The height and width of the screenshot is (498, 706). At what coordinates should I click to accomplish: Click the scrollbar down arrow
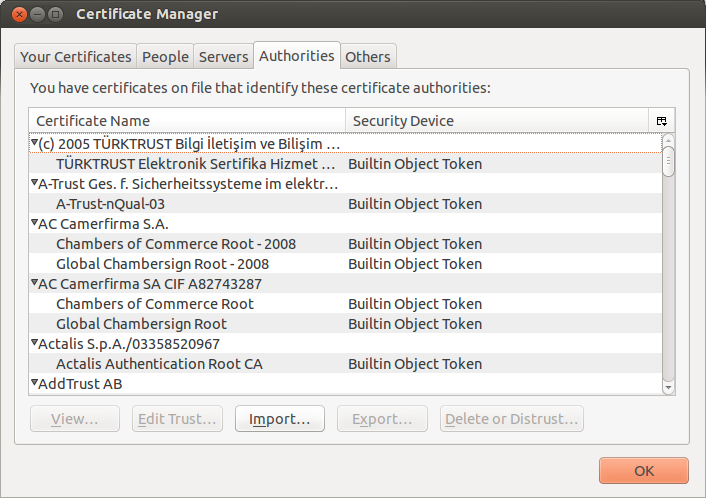(x=668, y=387)
